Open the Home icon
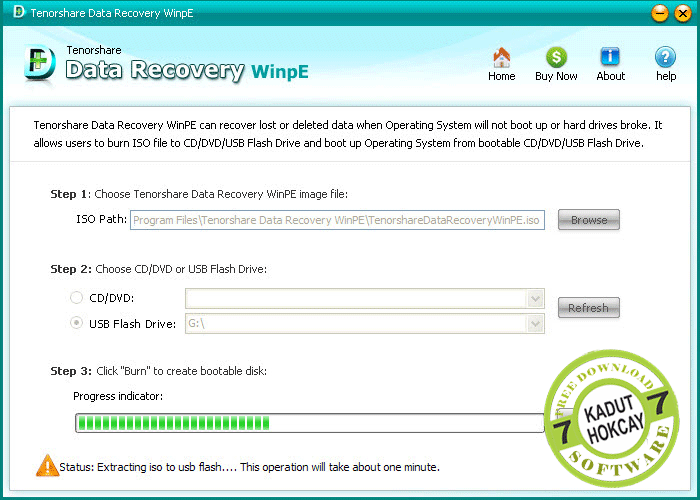Viewport: 700px width, 500px height. click(501, 57)
